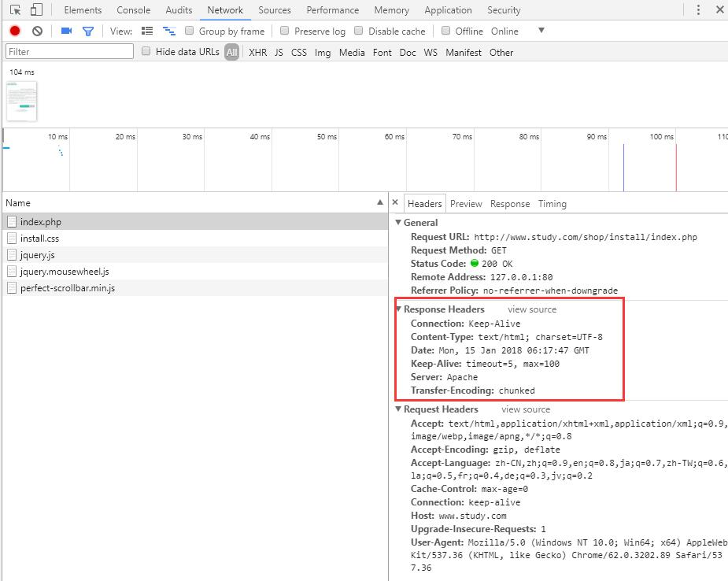The height and width of the screenshot is (581, 728).
Task: Open the Preview detail tab
Action: click(466, 203)
